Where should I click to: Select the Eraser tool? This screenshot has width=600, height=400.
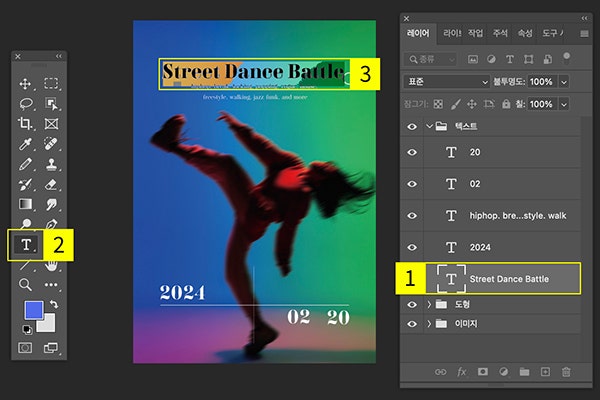[51, 184]
